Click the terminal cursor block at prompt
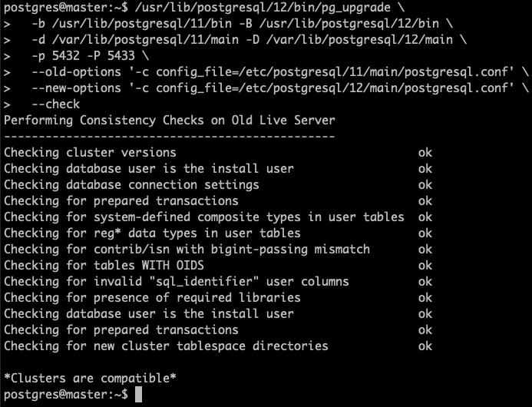Image resolution: width=532 pixels, height=407 pixels. (138, 395)
